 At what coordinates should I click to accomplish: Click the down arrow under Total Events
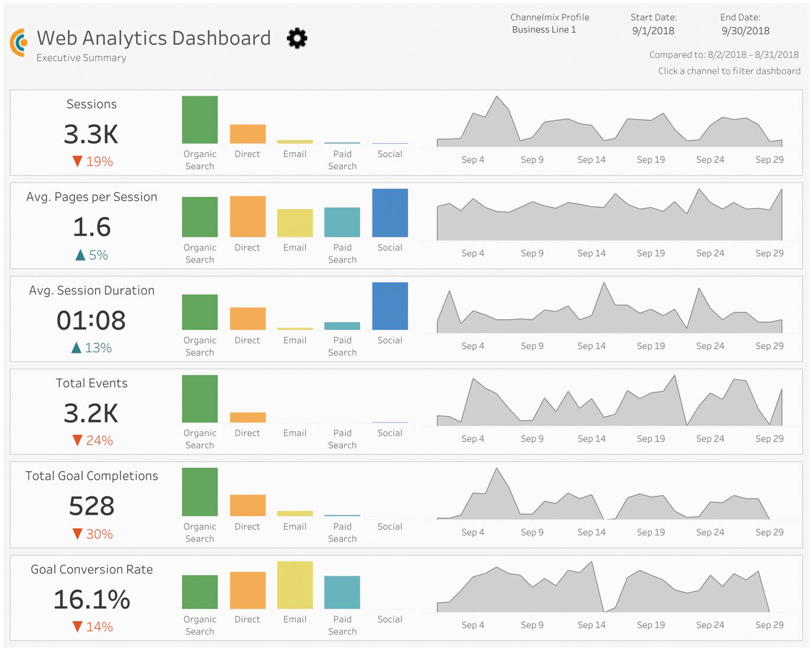77,440
